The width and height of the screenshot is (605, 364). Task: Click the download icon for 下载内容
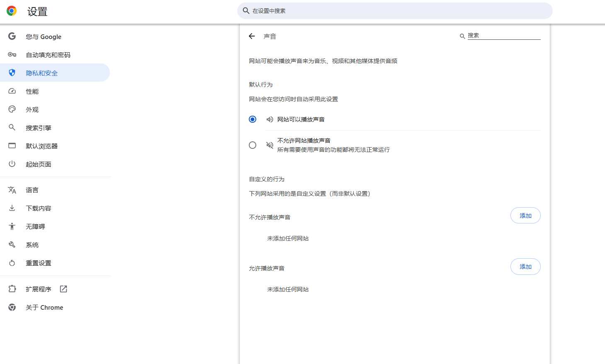(12, 208)
